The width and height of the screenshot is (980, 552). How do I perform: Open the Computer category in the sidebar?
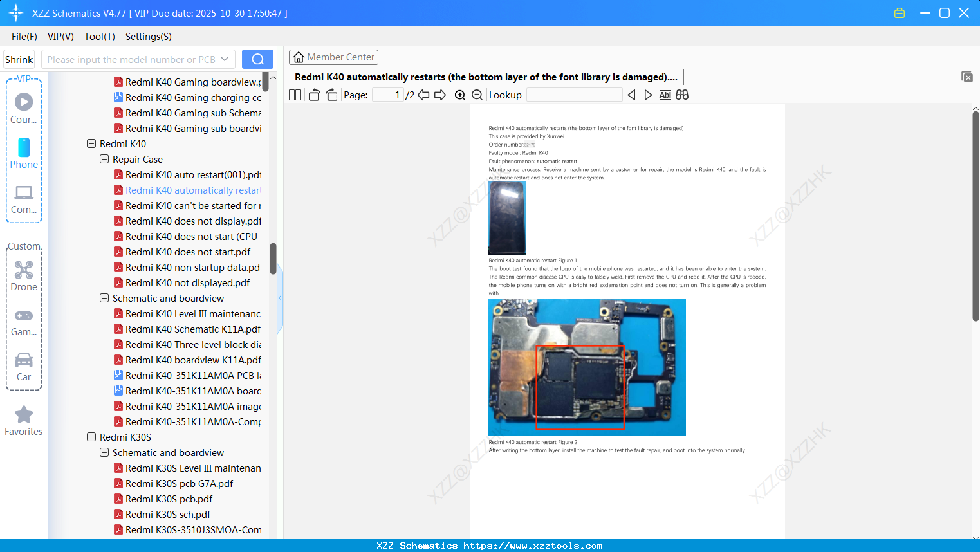click(x=24, y=199)
